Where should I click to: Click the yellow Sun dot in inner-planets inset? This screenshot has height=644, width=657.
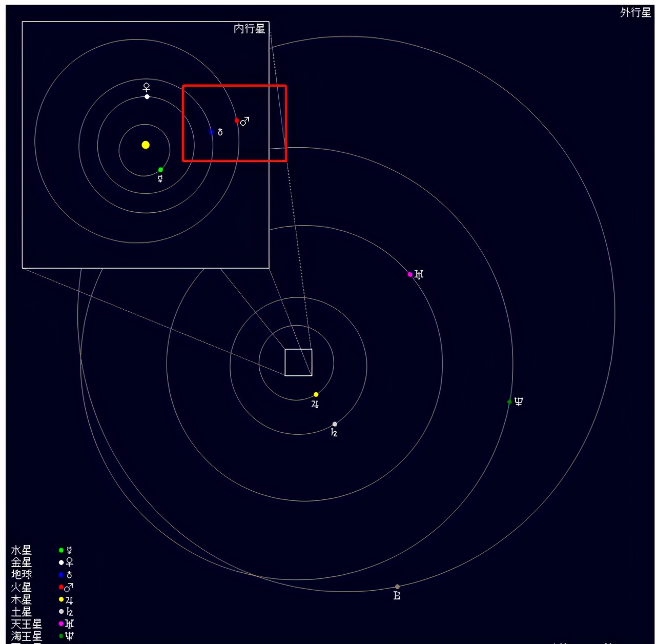tap(146, 145)
